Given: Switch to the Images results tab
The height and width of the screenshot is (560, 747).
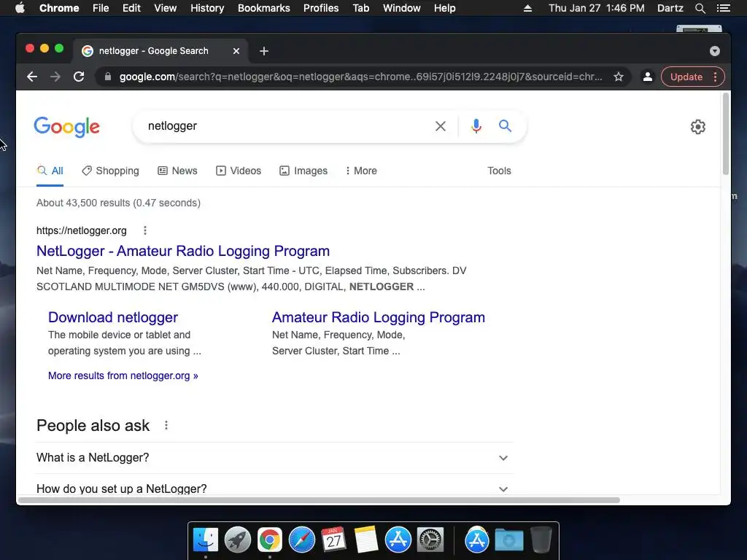Looking at the screenshot, I should click(303, 171).
